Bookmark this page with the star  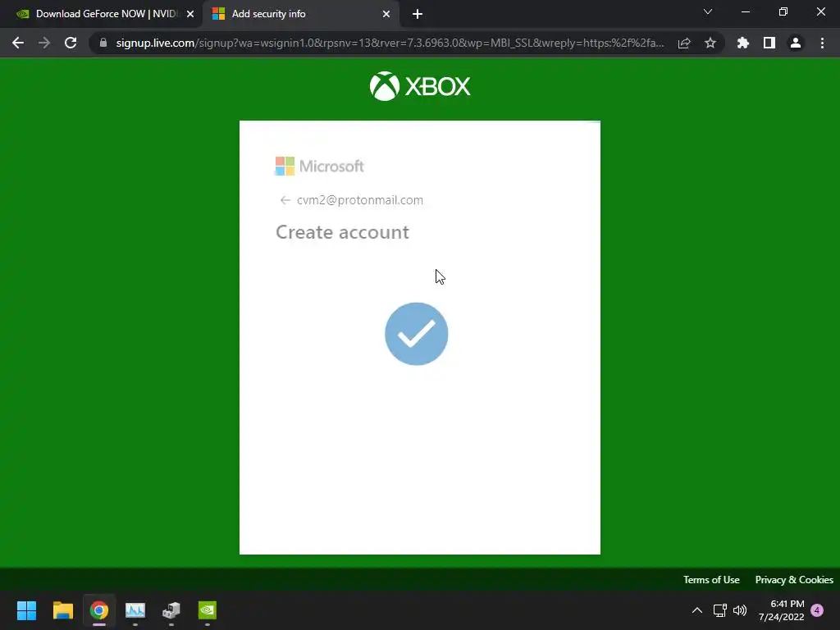coord(710,43)
